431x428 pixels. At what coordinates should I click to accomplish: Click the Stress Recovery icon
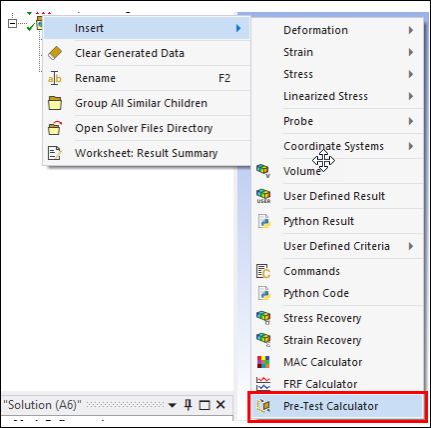coord(263,318)
